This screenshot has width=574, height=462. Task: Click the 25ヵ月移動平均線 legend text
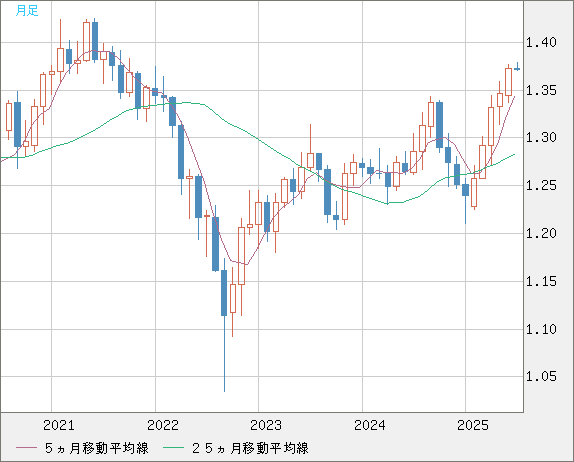click(x=250, y=448)
